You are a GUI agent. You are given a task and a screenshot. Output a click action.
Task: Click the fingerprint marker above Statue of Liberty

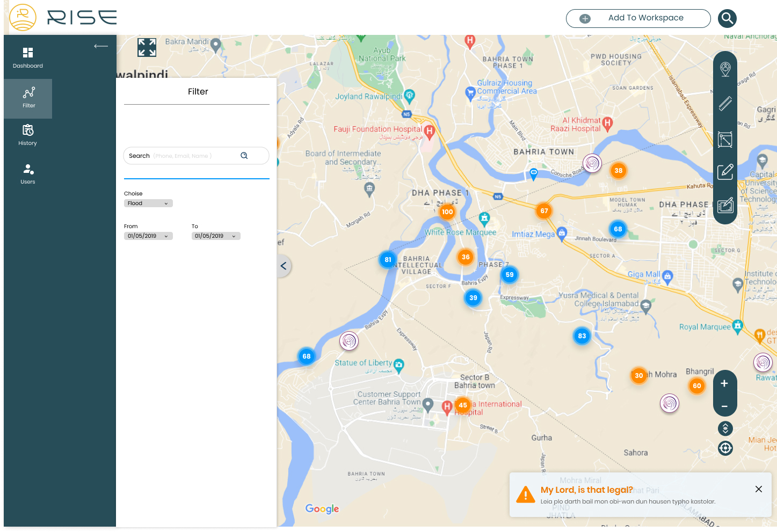(349, 341)
